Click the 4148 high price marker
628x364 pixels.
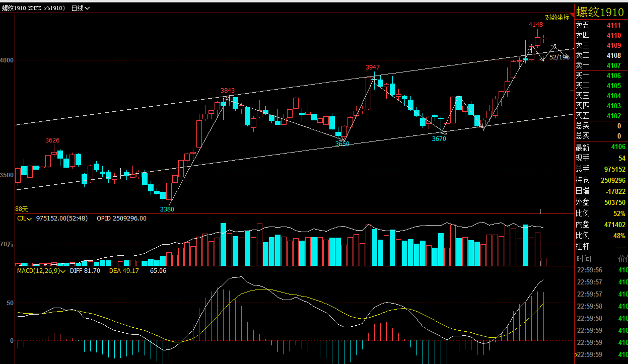(535, 25)
